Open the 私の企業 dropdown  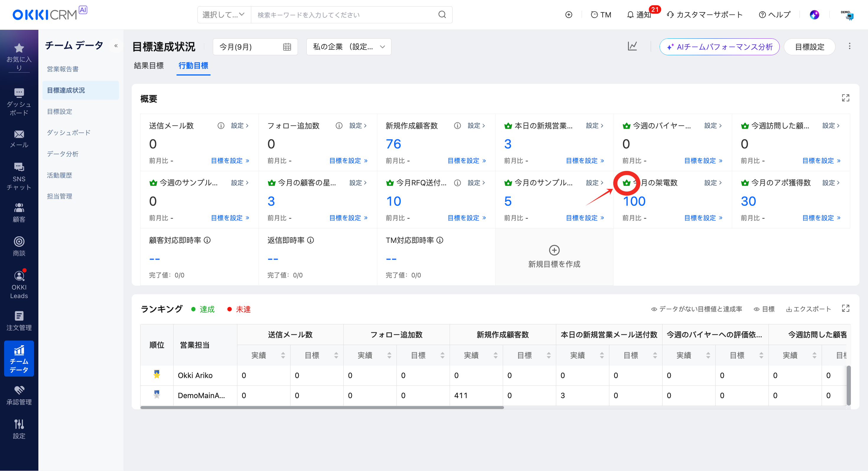pyautogui.click(x=348, y=47)
